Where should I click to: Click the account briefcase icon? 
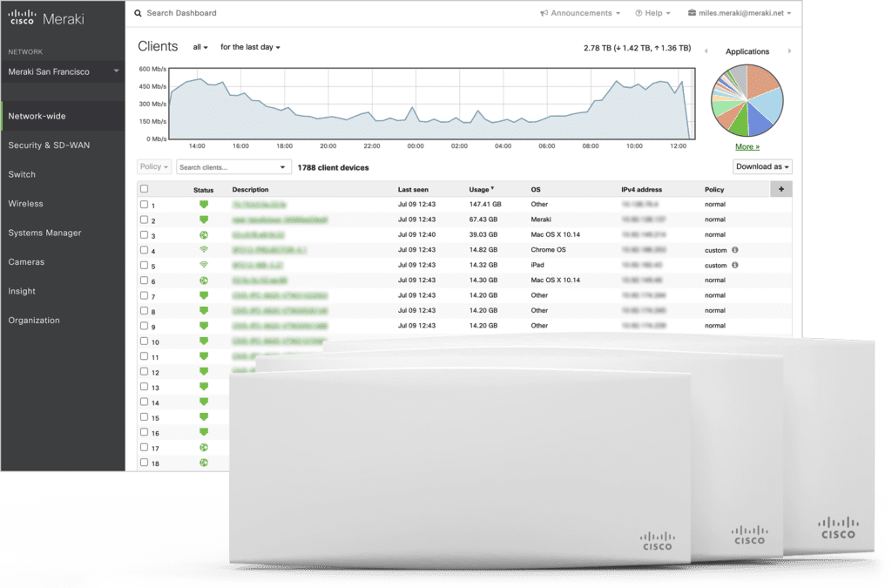tap(692, 12)
